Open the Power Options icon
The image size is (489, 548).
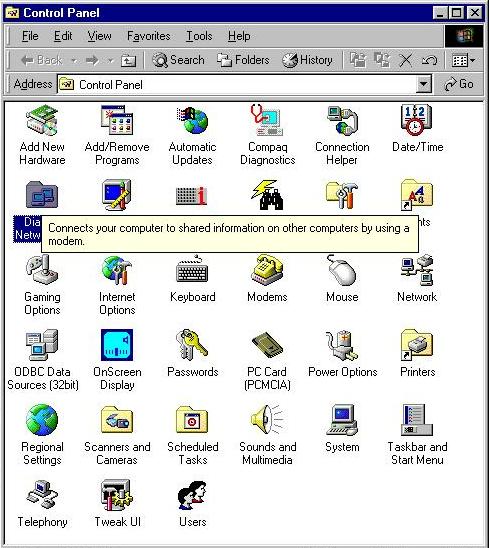tap(342, 345)
